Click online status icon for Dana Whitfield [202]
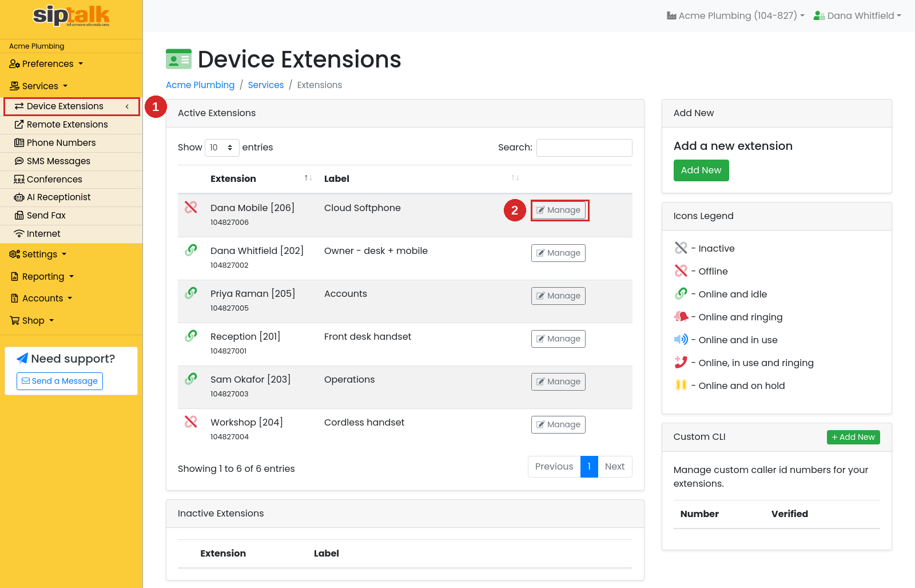915x588 pixels. click(191, 250)
